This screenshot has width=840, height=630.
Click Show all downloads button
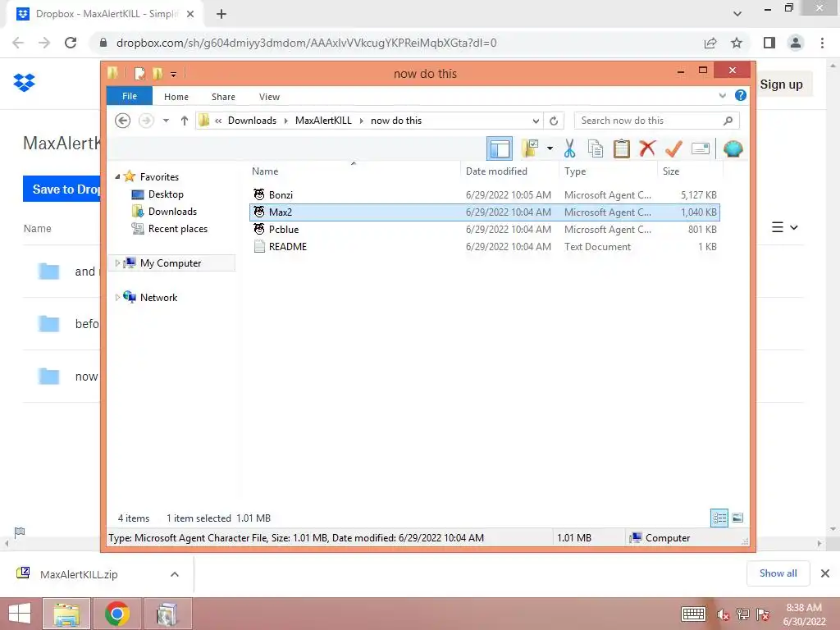[x=778, y=573]
